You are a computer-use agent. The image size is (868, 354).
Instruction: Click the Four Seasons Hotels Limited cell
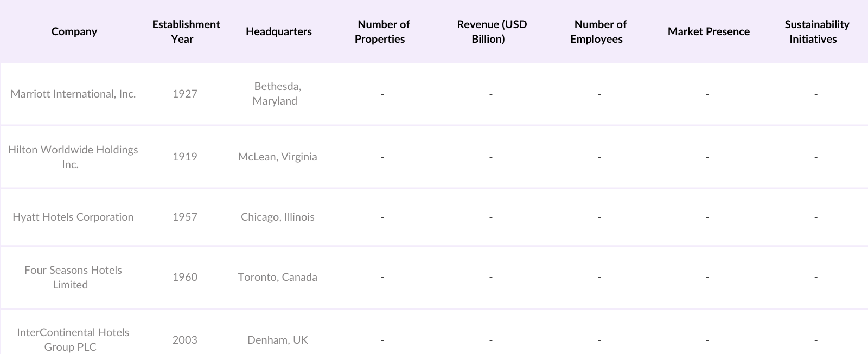click(73, 277)
